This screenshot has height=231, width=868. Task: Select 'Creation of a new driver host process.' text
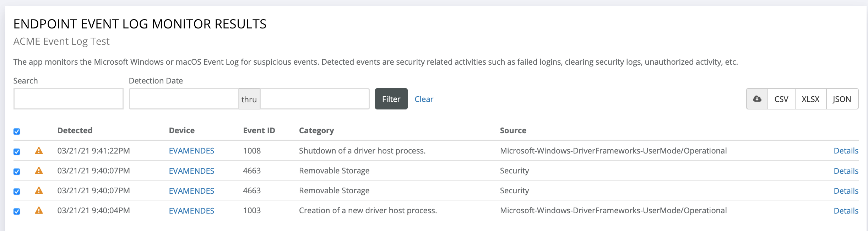(x=368, y=210)
